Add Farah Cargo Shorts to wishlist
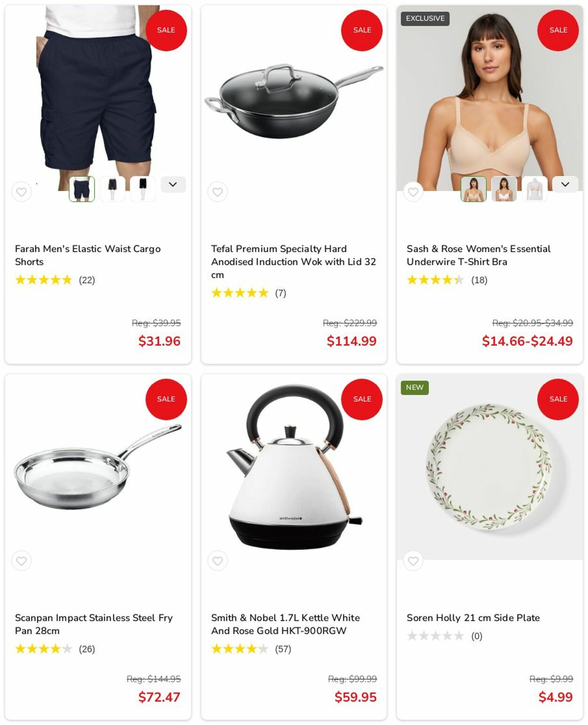The height and width of the screenshot is (725, 588). tap(21, 192)
